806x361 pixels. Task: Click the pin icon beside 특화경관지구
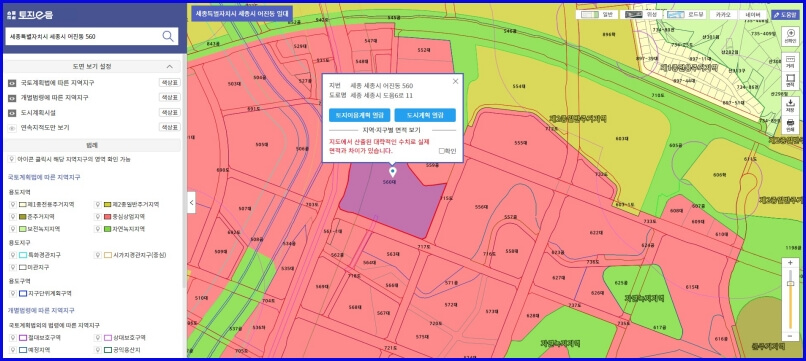(x=12, y=255)
